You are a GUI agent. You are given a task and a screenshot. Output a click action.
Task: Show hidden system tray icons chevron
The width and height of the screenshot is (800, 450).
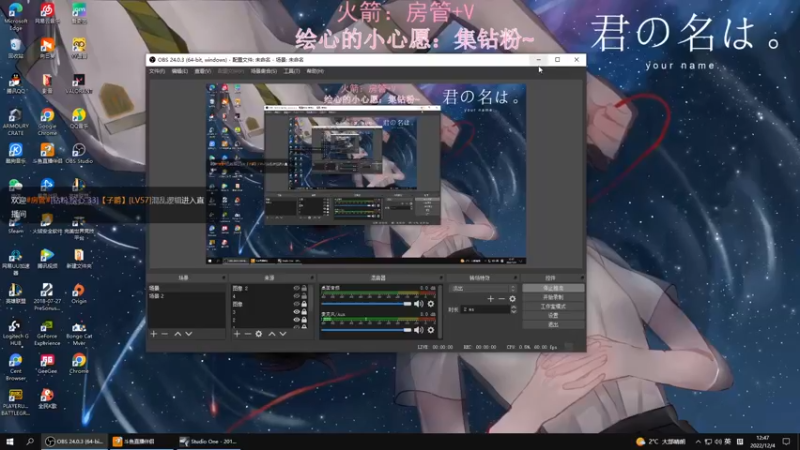coord(697,442)
